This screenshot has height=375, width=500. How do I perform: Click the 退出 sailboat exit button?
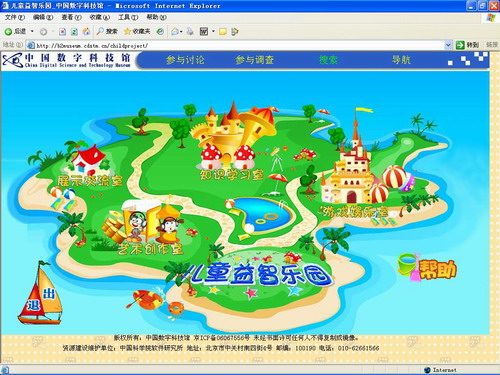click(x=40, y=293)
